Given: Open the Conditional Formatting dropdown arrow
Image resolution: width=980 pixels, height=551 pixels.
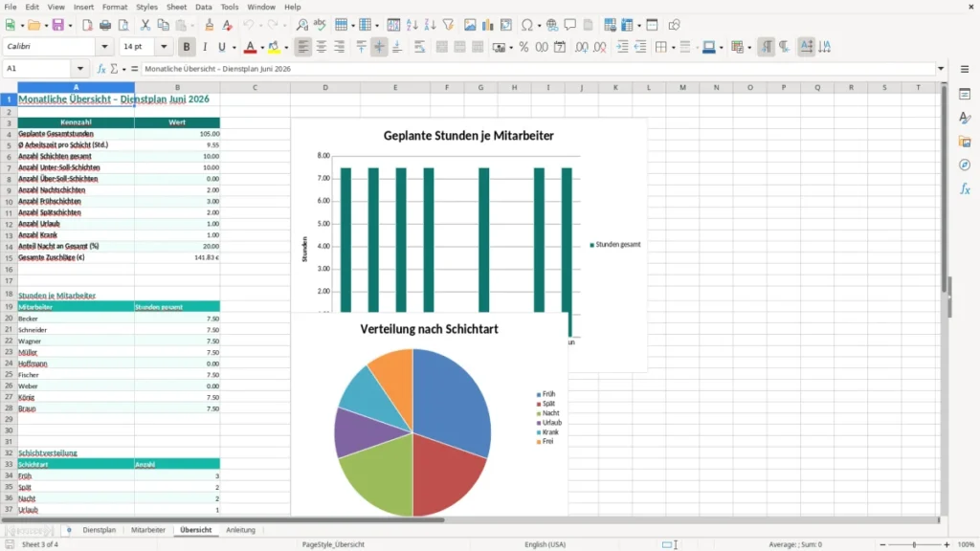Looking at the screenshot, I should (x=749, y=48).
